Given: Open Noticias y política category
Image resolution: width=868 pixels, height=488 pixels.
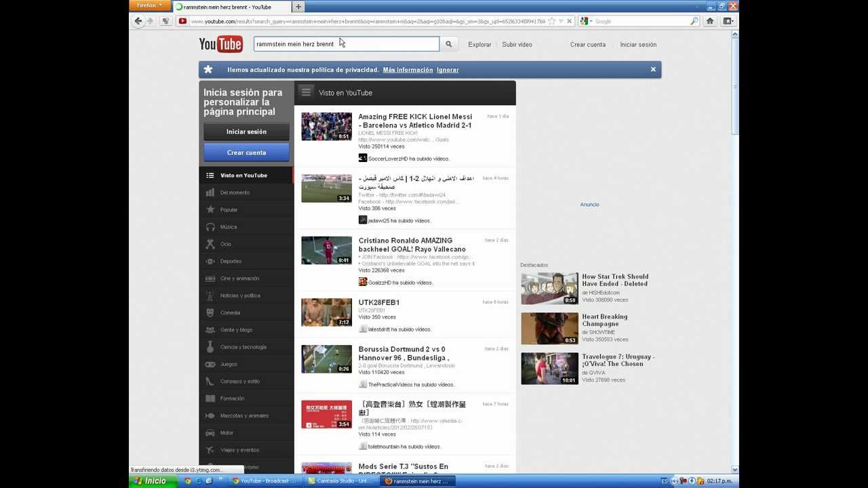Looking at the screenshot, I should point(247,296).
